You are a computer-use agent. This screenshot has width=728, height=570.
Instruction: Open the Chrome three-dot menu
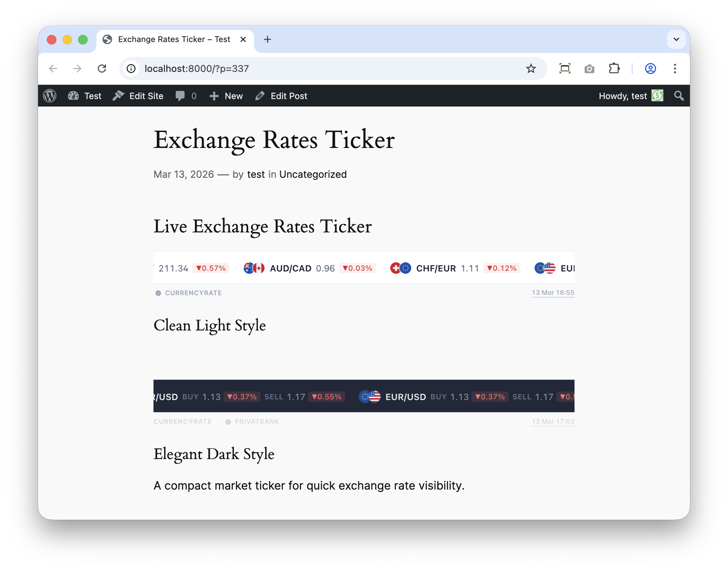pyautogui.click(x=675, y=69)
